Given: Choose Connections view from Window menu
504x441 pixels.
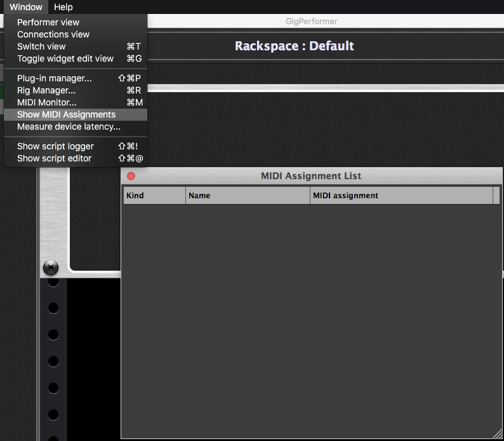Looking at the screenshot, I should pyautogui.click(x=76, y=34).
